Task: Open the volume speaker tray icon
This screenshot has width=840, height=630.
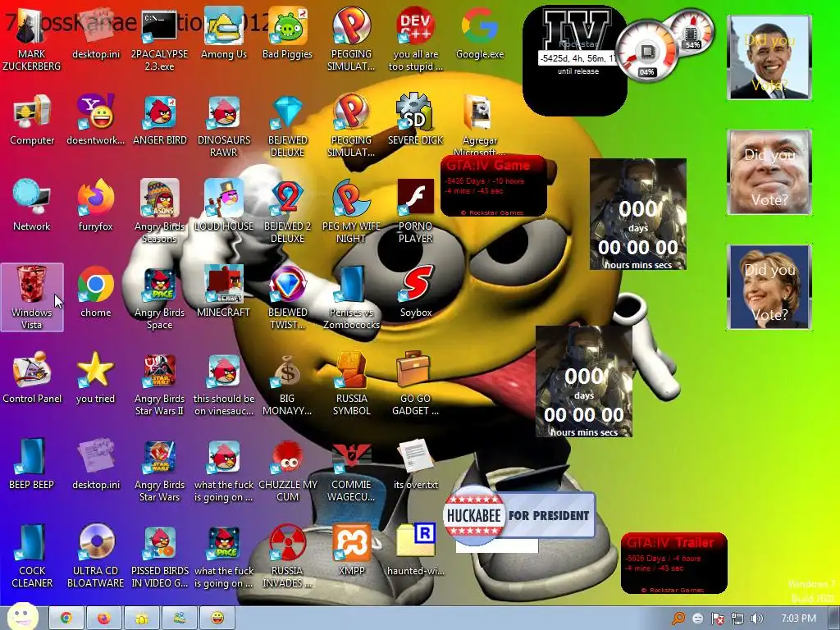Action: point(757,619)
